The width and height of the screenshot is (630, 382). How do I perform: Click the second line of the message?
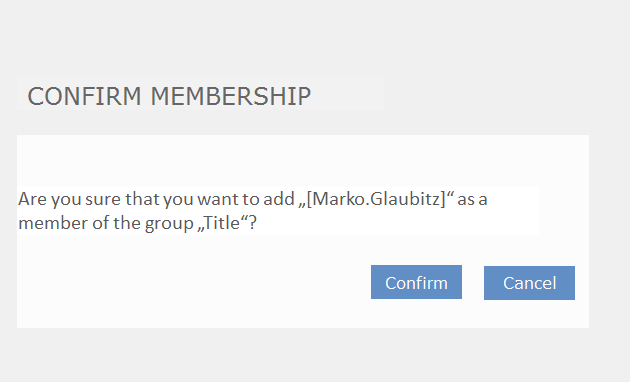tap(137, 223)
